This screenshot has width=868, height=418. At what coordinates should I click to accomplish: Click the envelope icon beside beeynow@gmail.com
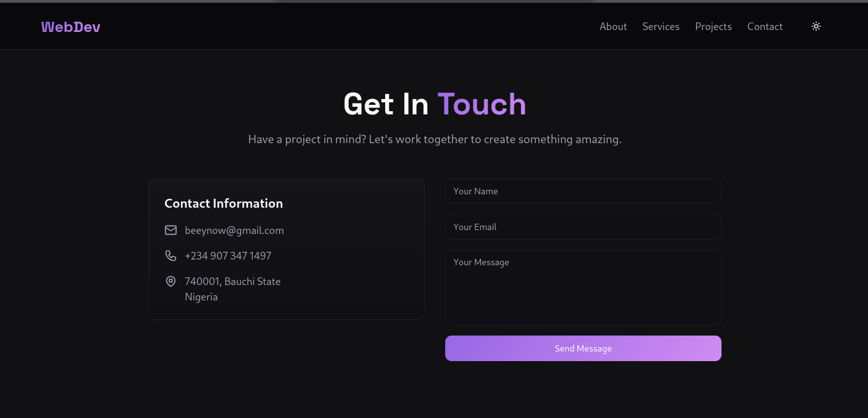171,230
